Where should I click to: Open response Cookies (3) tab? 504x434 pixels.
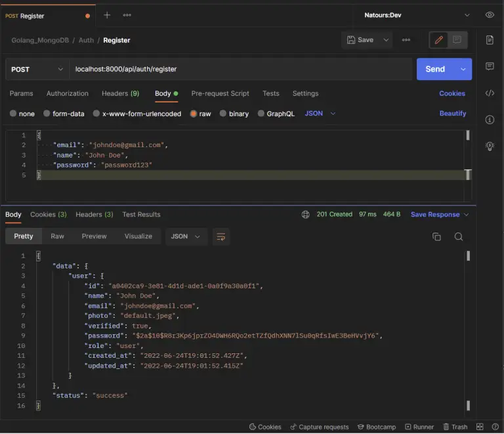click(x=48, y=215)
